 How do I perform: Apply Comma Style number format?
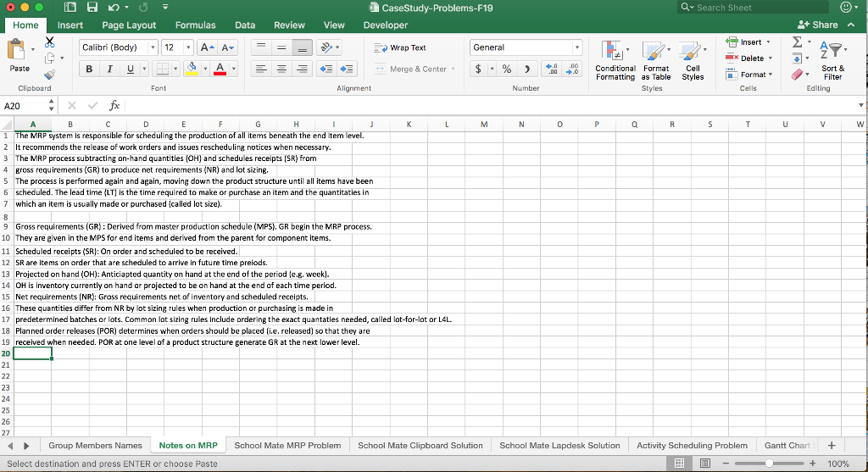(x=527, y=69)
